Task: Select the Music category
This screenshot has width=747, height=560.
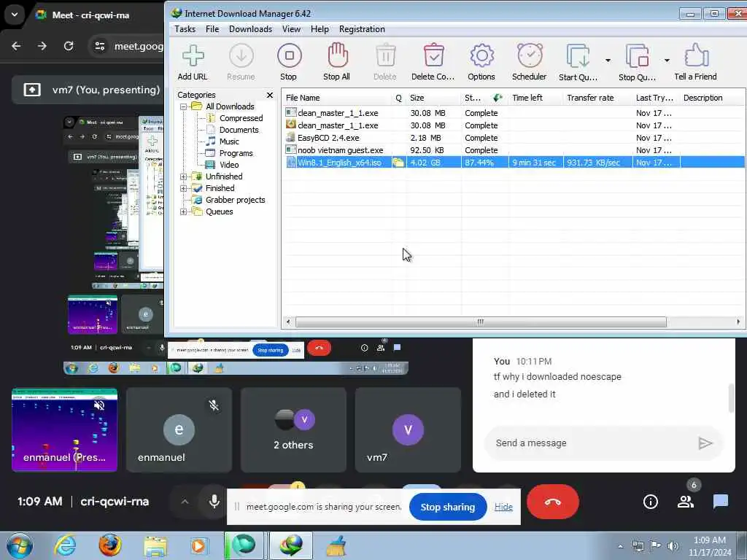Action: (229, 141)
